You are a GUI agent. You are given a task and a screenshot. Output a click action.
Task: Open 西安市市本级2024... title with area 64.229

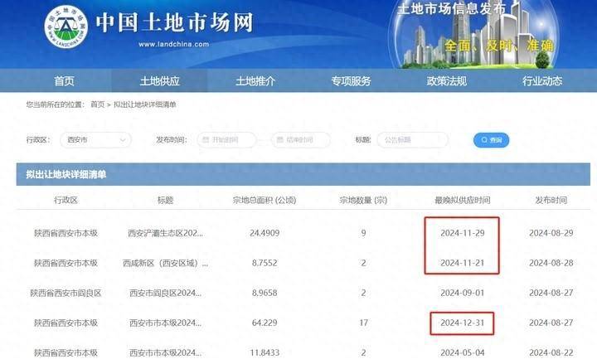click(x=165, y=323)
